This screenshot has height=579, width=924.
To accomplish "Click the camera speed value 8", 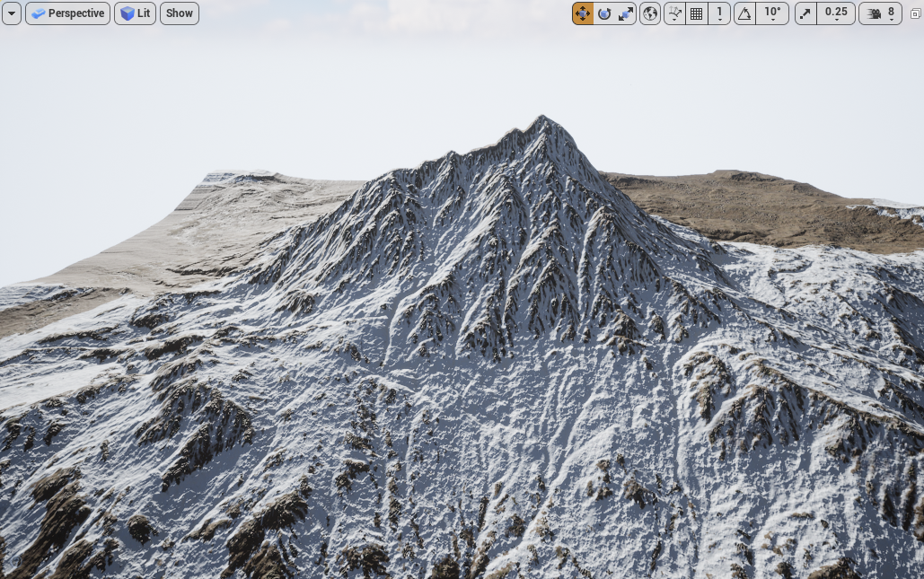I will pyautogui.click(x=891, y=13).
